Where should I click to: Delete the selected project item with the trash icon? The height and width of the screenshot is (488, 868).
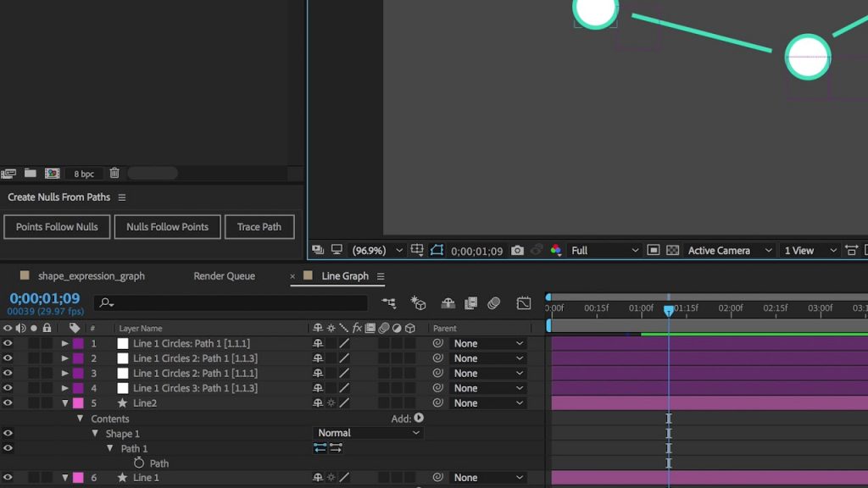click(x=114, y=173)
